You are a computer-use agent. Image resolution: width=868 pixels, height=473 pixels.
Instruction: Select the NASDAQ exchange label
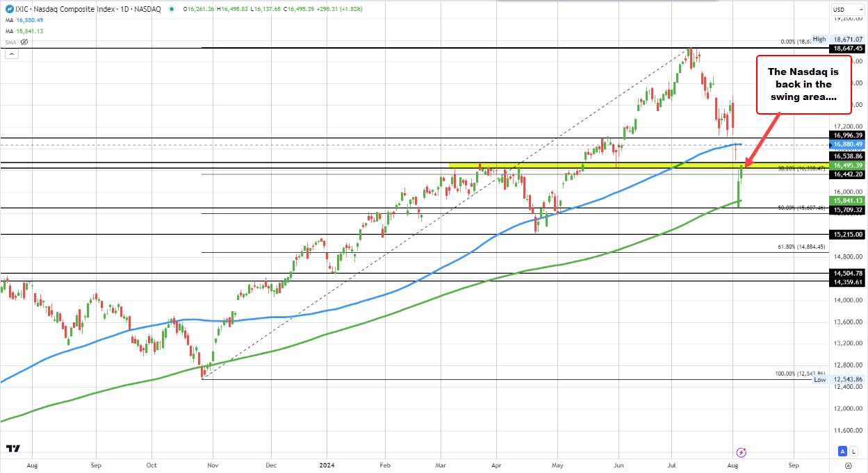coord(147,8)
